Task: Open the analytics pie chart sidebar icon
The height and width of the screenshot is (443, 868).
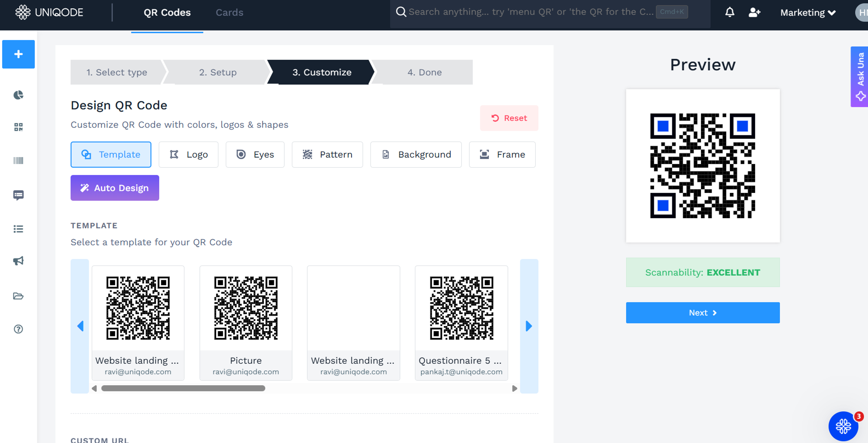Action: pyautogui.click(x=19, y=95)
